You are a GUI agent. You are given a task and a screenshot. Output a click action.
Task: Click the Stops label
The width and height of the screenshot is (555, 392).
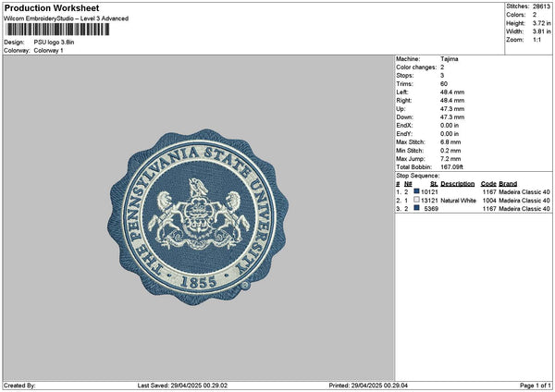405,76
